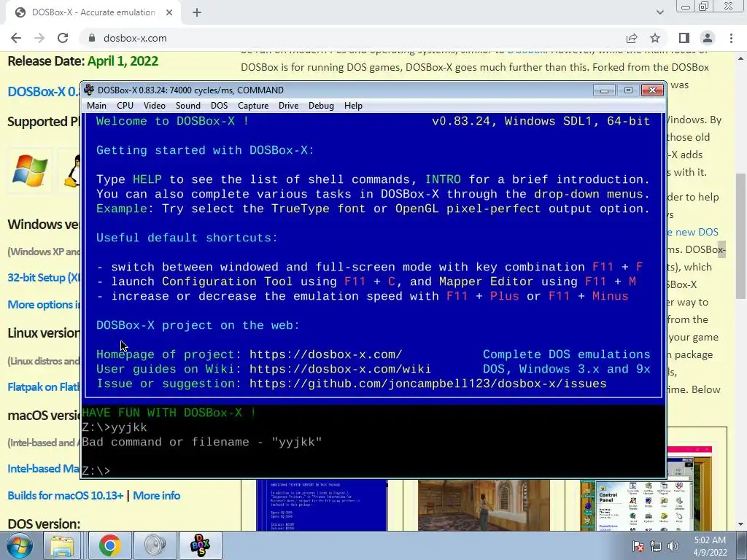
Task: Click the address bar showing dosbox-x.com
Action: [352, 38]
